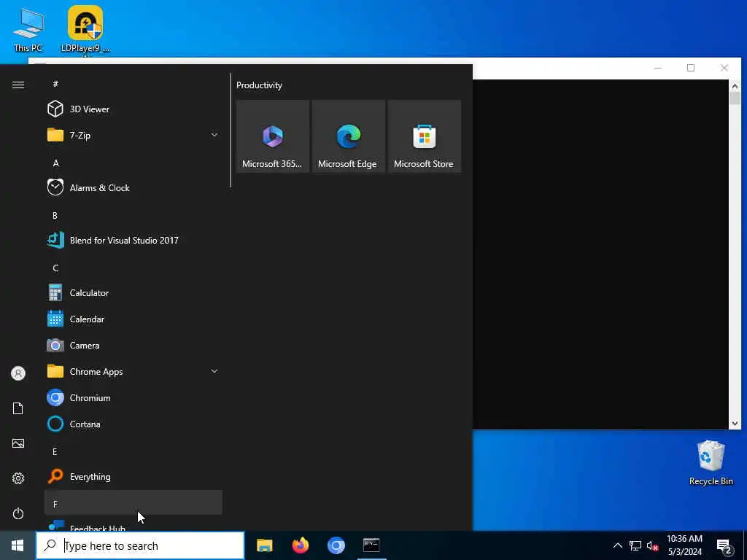
Task: Click the Windows Start button
Action: click(18, 545)
